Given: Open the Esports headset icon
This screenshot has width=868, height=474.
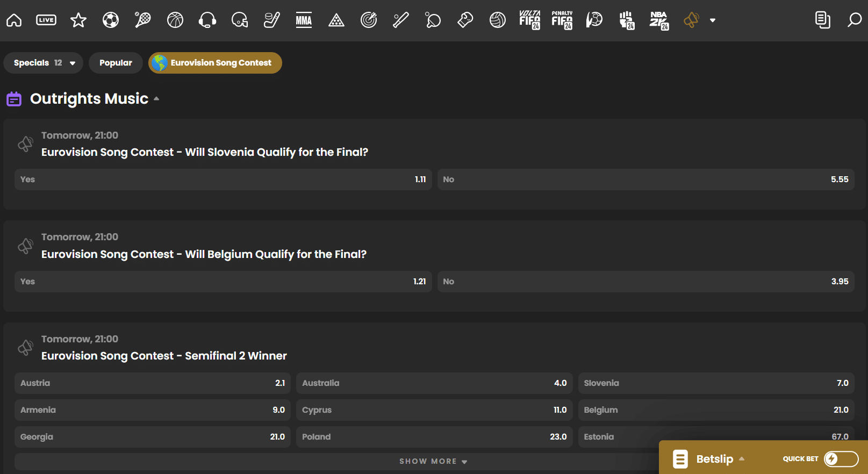Looking at the screenshot, I should pos(207,20).
